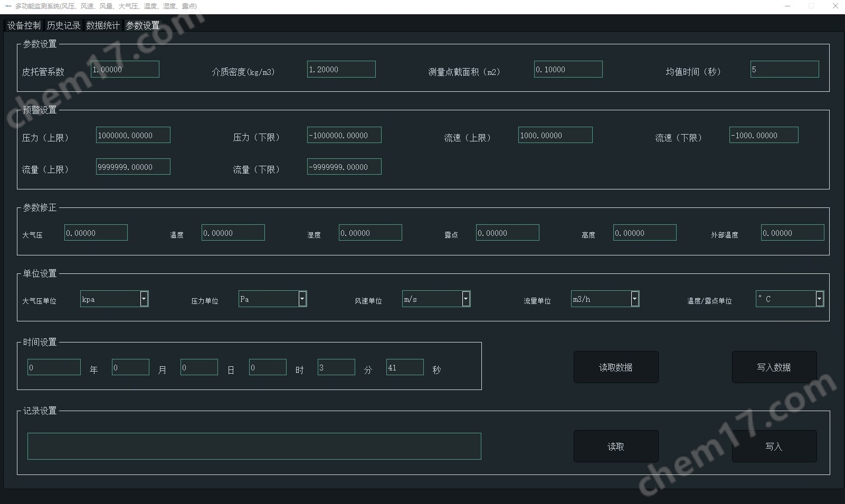The height and width of the screenshot is (504, 845).
Task: Focus the 大气压 correction input field
Action: click(x=96, y=233)
